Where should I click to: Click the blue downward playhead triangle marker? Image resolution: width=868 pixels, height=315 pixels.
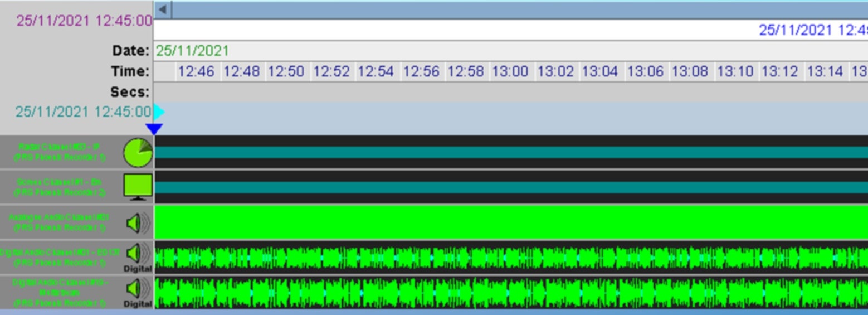pyautogui.click(x=154, y=129)
